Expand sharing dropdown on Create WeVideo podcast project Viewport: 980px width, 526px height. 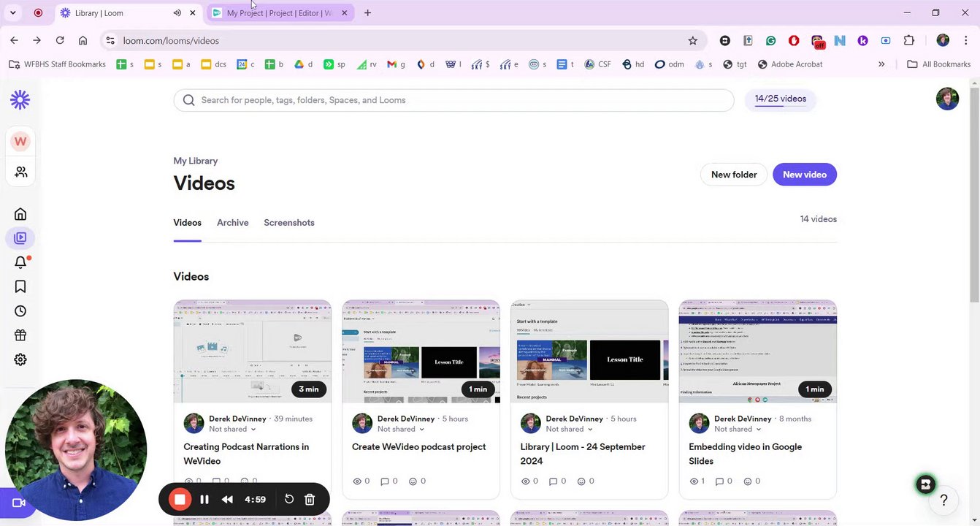pos(421,430)
